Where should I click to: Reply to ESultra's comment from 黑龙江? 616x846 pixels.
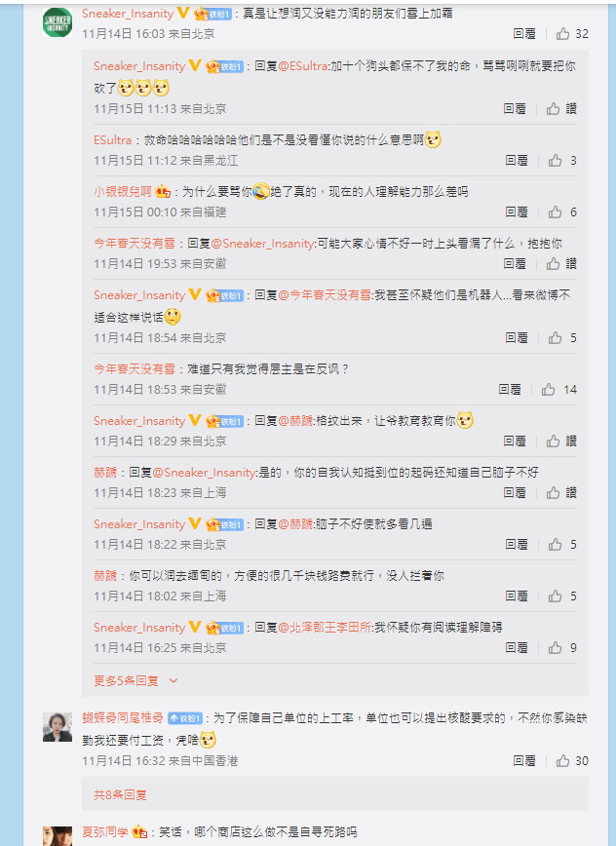[x=517, y=160]
